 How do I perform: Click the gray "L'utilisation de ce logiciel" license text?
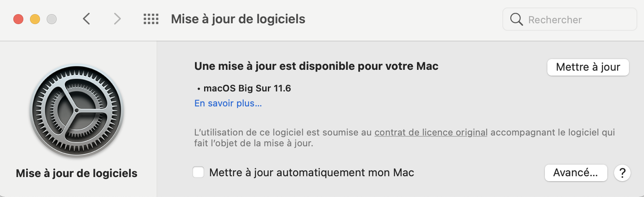tap(283, 133)
